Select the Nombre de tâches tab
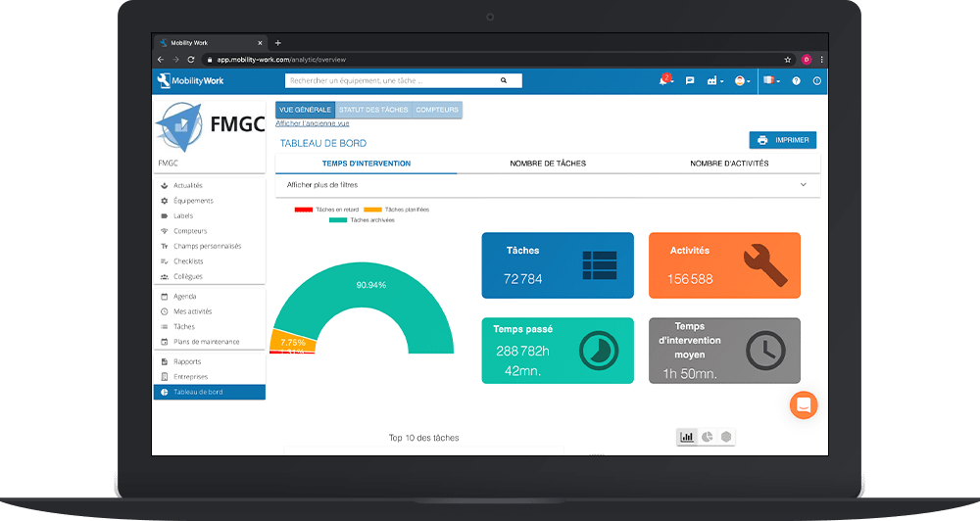This screenshot has height=521, width=980. pos(548,164)
